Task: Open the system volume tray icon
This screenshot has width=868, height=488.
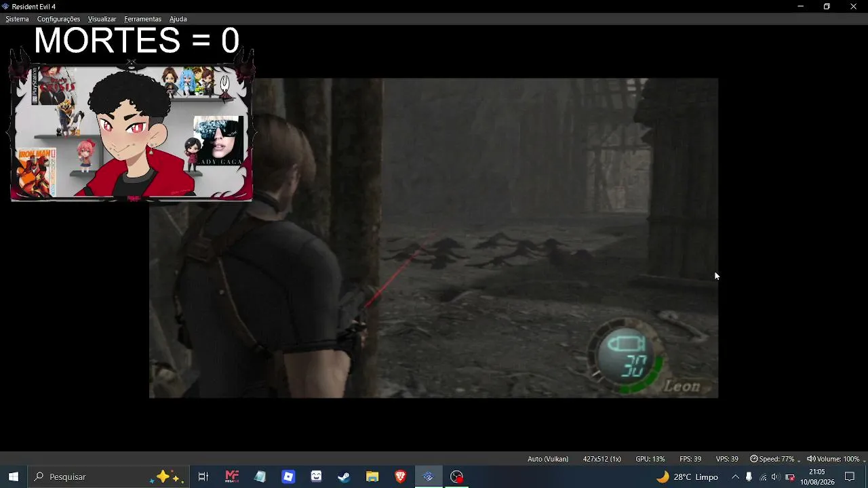Action: click(x=776, y=476)
